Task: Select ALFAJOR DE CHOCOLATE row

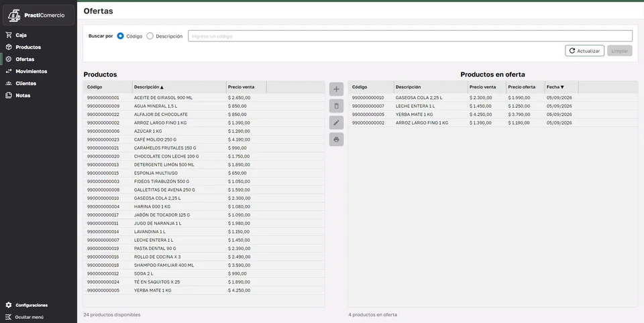Action: 204,115
